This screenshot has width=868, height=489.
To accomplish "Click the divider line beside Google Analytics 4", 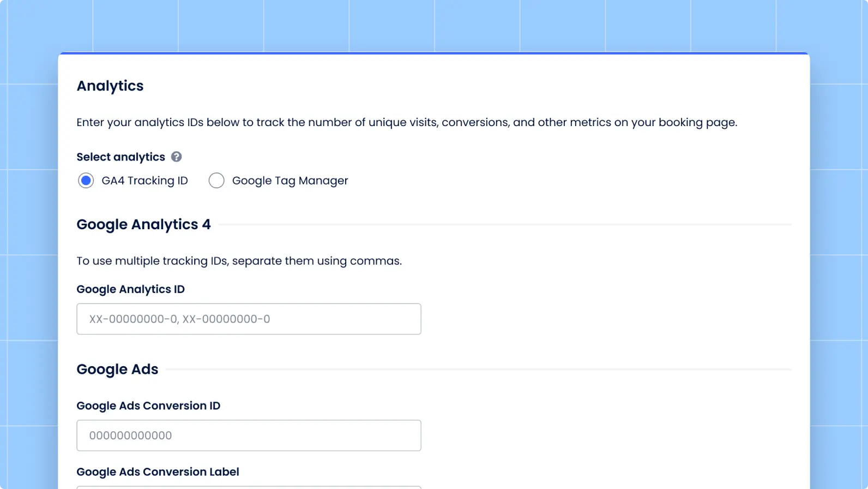I will point(504,224).
